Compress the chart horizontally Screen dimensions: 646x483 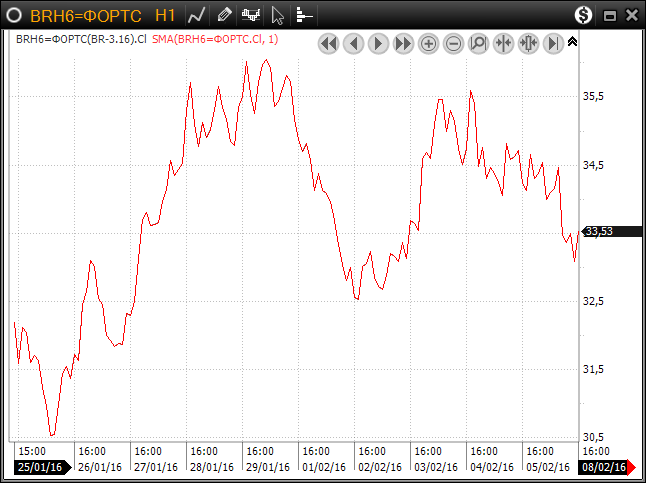tap(503, 43)
